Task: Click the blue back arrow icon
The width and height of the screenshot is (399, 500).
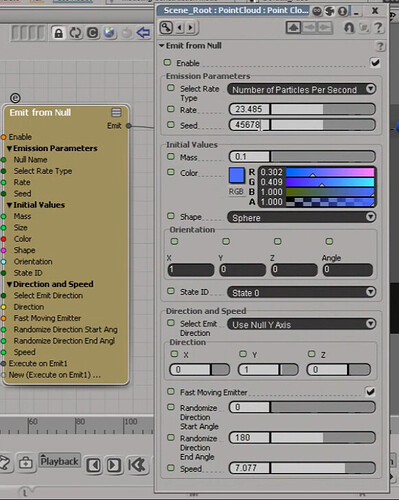Action: click(143, 33)
